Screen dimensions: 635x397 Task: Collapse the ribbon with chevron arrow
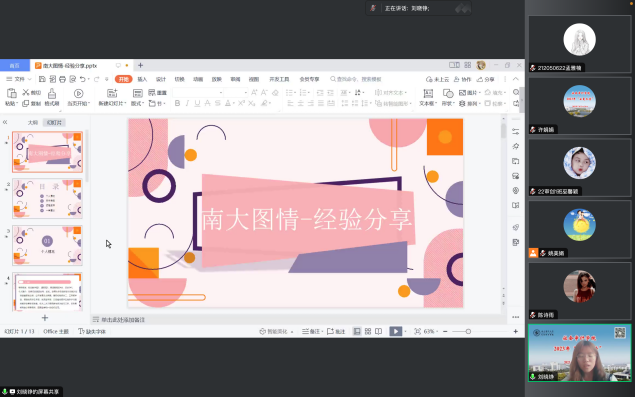[516, 79]
